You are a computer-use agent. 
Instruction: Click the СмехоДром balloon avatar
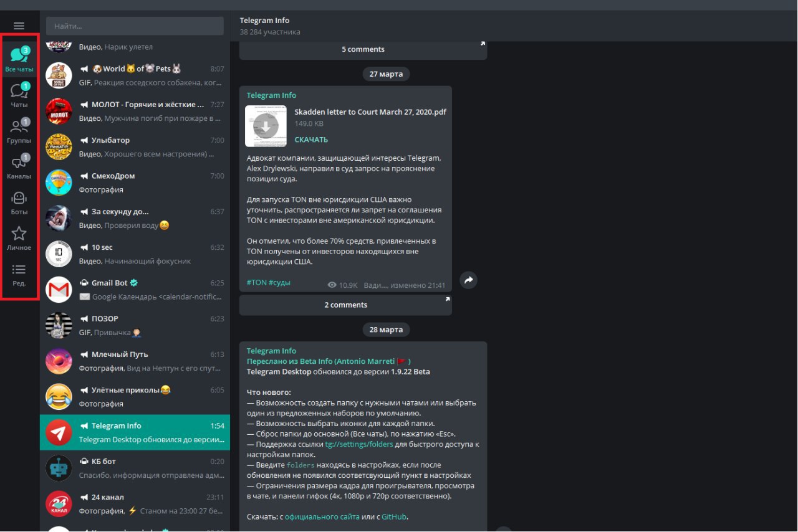click(x=59, y=183)
